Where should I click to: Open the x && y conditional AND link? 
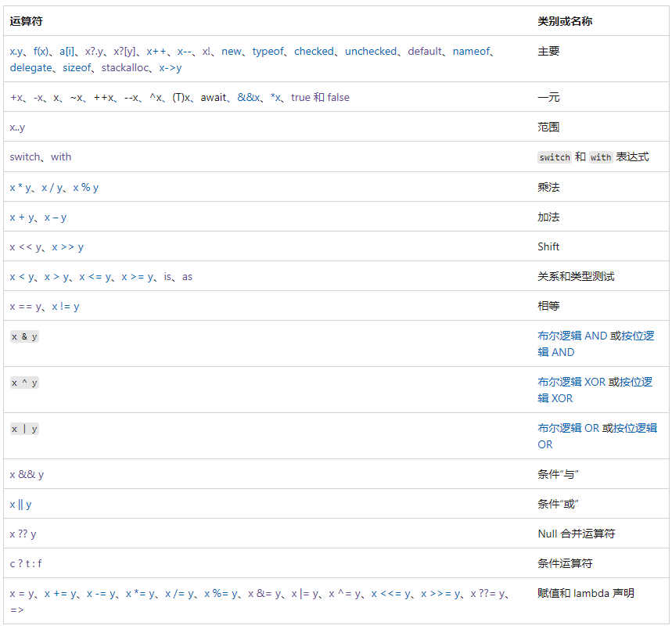pos(27,475)
